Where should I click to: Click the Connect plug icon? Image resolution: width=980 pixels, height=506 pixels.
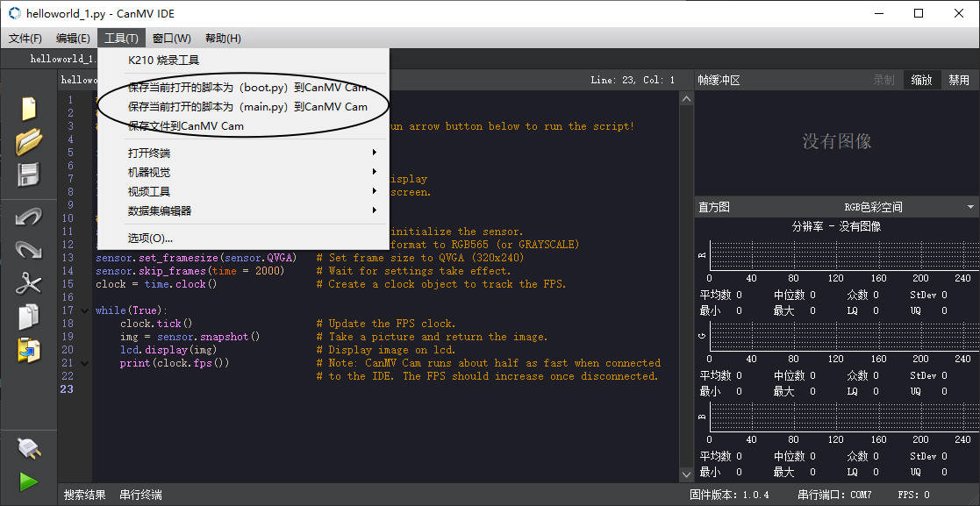[29, 448]
